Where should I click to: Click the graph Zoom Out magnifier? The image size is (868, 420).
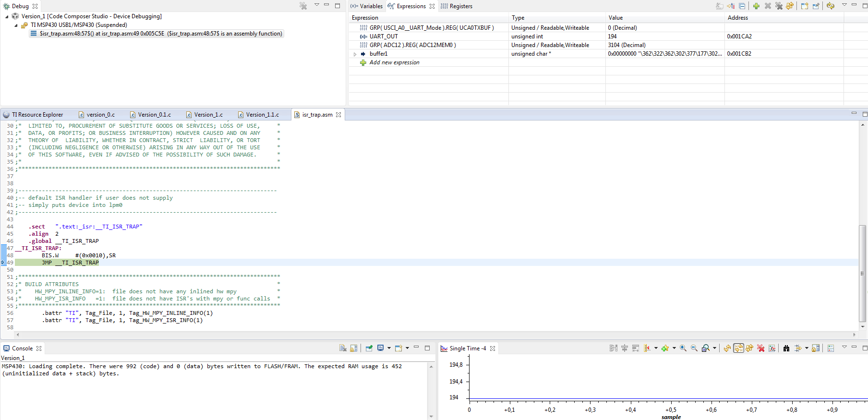click(x=694, y=348)
